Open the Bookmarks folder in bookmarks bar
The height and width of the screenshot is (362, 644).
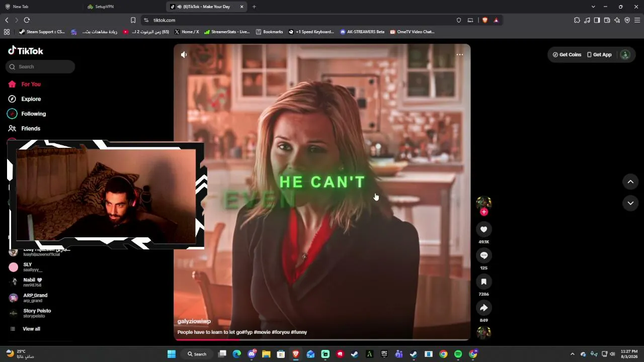(x=269, y=32)
